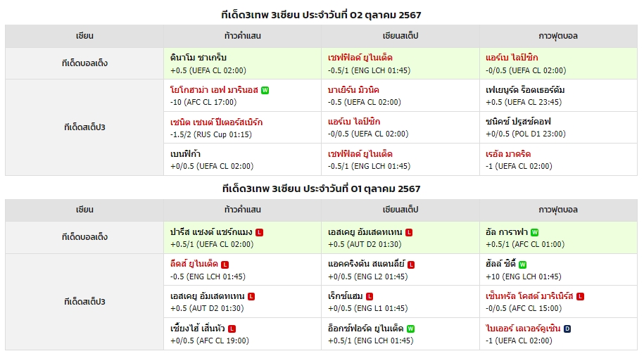Click the L badge next to เร็กซ์แฮม
The image size is (644, 356).
click(370, 296)
